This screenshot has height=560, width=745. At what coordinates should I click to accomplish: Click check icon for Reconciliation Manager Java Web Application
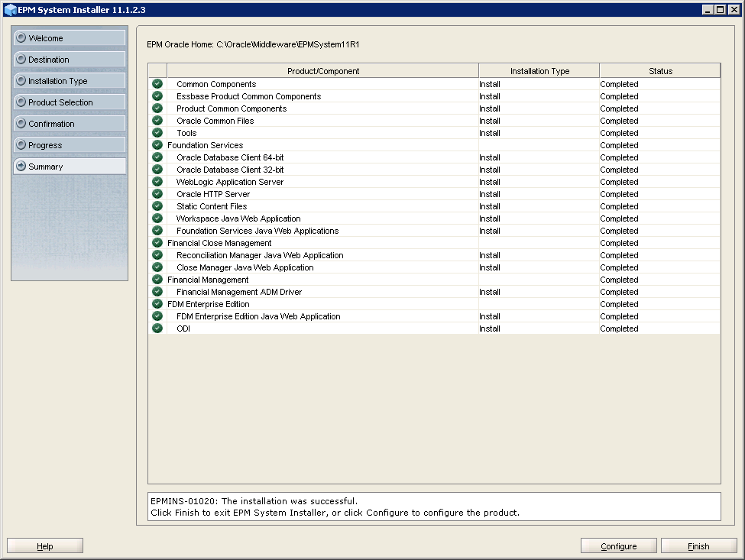157,255
